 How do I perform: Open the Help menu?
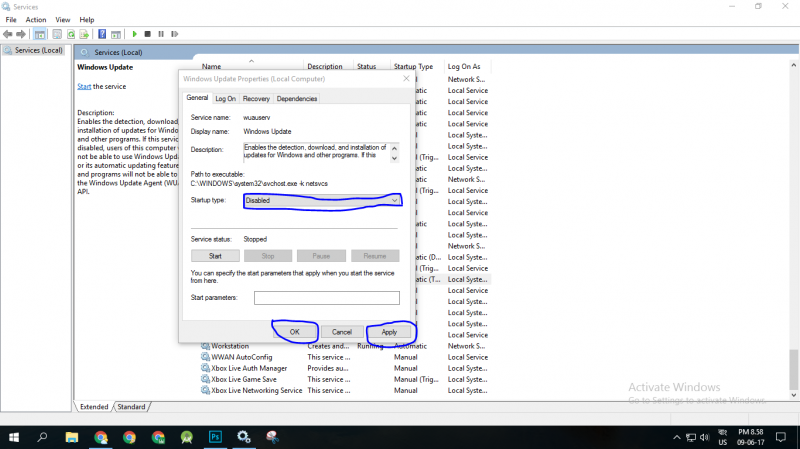pyautogui.click(x=87, y=19)
